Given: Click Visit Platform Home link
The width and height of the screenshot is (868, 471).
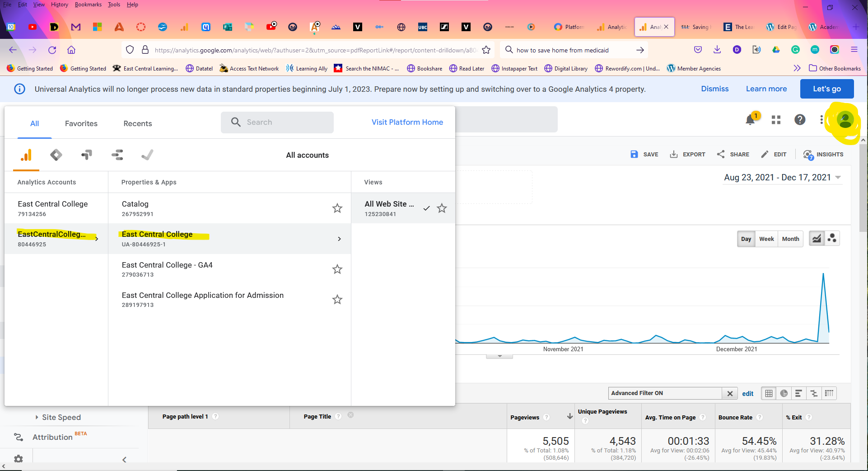Looking at the screenshot, I should coord(407,122).
